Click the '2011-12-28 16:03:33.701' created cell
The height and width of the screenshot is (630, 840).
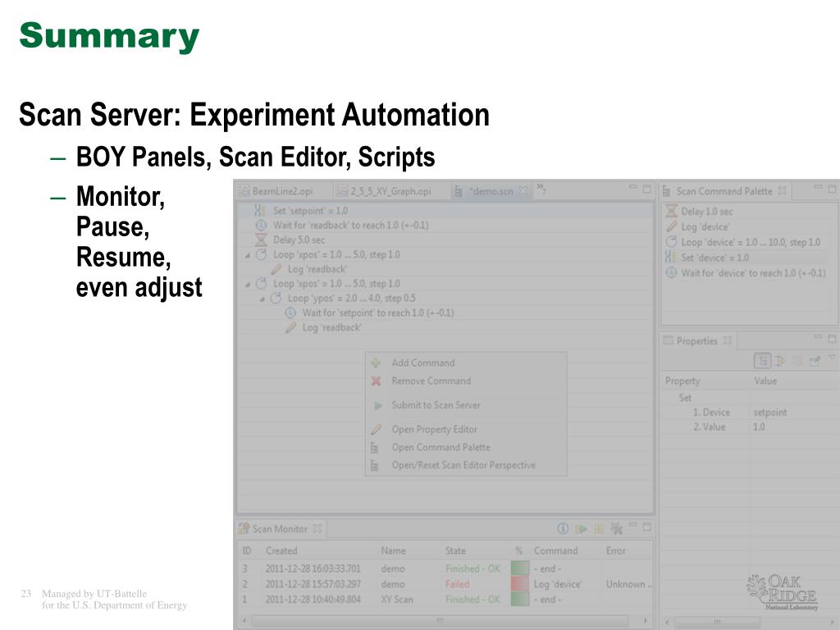pyautogui.click(x=313, y=568)
